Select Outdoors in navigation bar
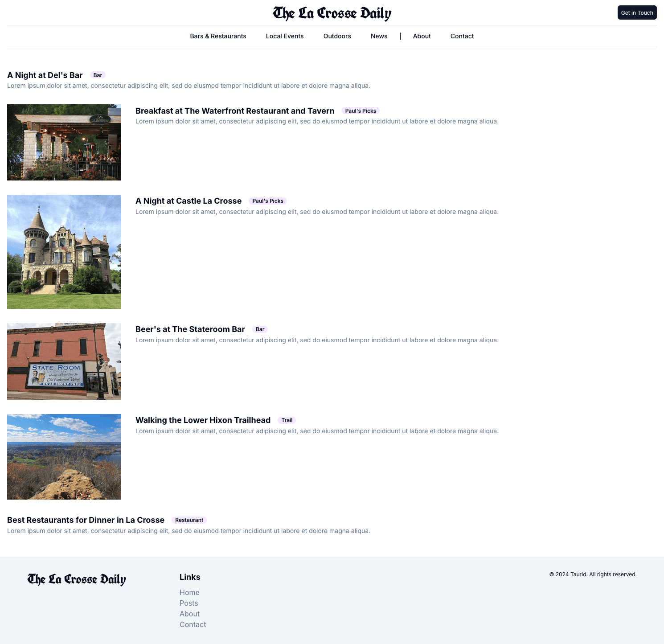This screenshot has height=644, width=664. [x=337, y=36]
